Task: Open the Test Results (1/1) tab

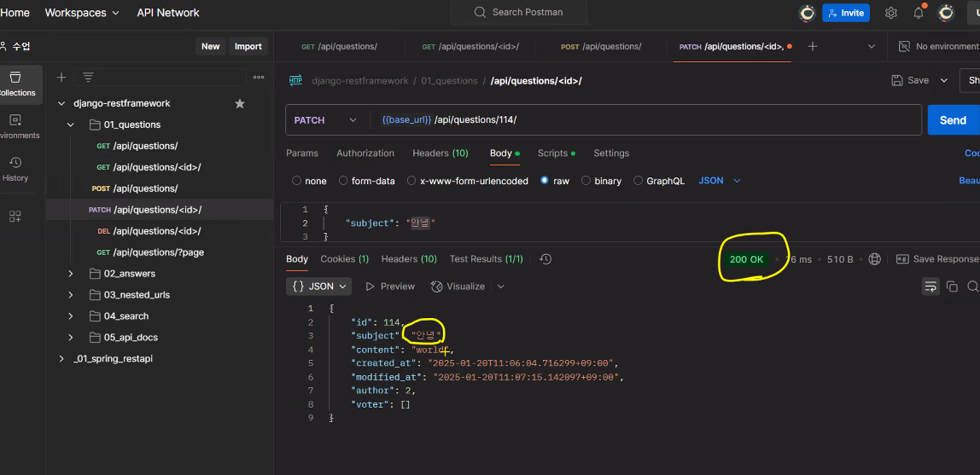Action: coord(487,259)
